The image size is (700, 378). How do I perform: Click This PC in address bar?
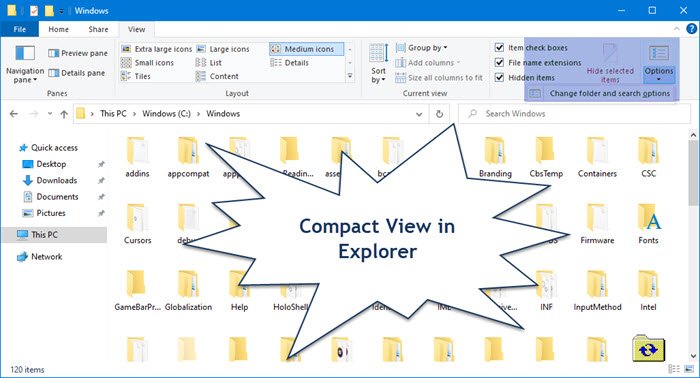113,114
